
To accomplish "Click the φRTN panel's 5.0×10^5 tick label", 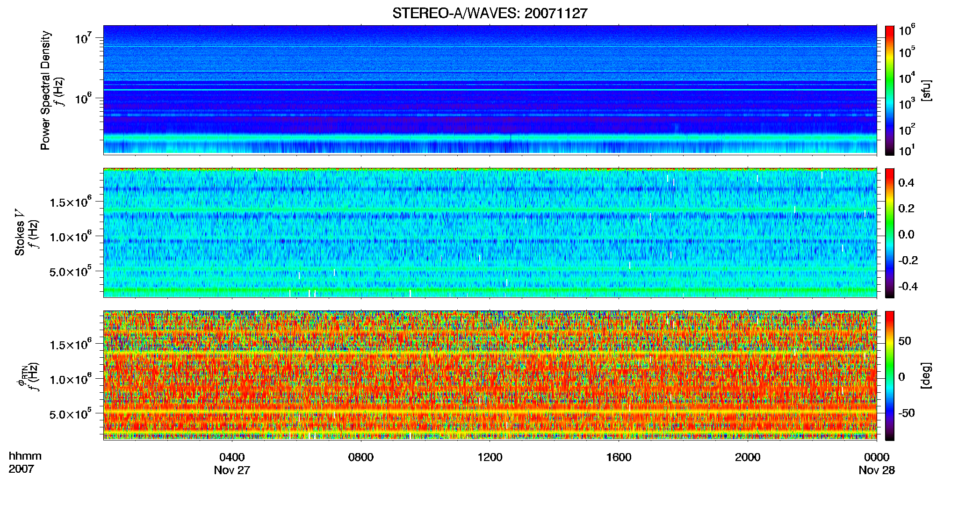I will [x=70, y=414].
